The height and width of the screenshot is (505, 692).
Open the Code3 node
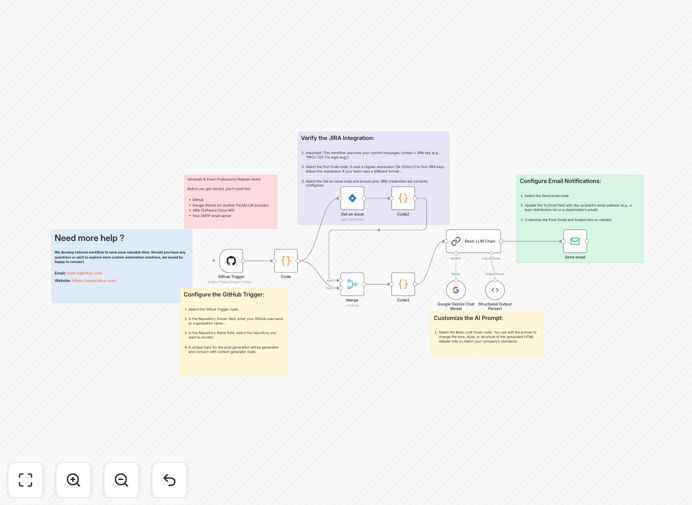click(x=403, y=284)
